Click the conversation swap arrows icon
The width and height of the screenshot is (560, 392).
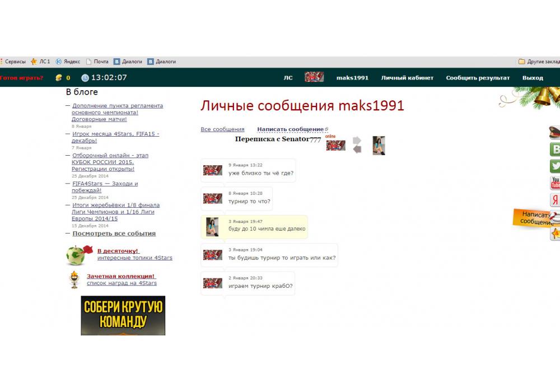click(x=357, y=145)
